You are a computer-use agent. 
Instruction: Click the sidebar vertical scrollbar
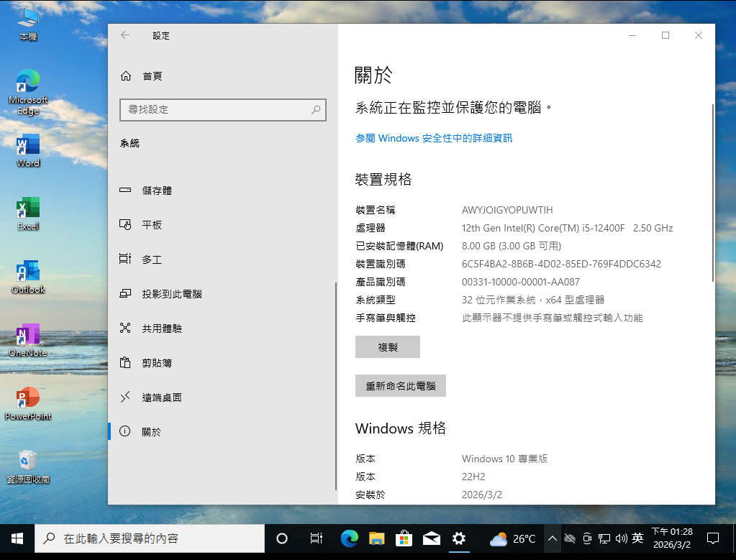click(x=335, y=385)
